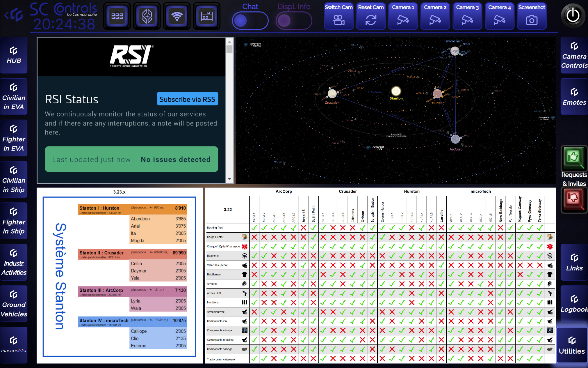The image size is (588, 368).
Task: Click the RSI status scrollbar up arrow
Action: click(x=229, y=42)
